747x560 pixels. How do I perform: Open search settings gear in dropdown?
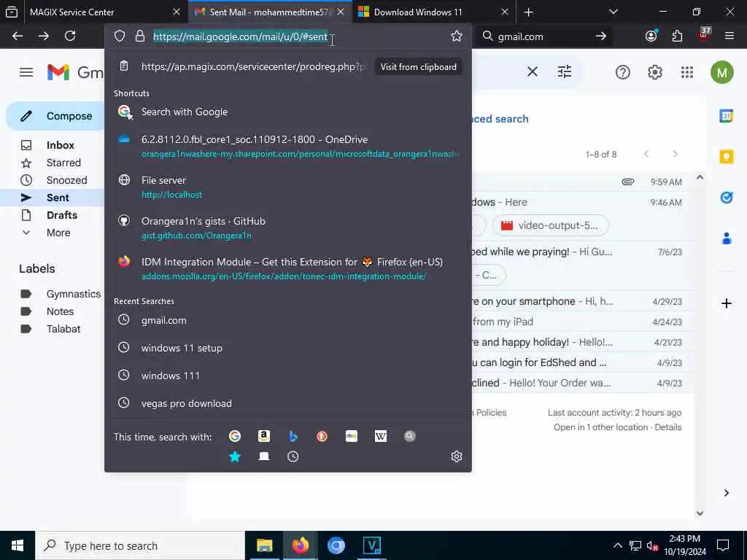[457, 456]
